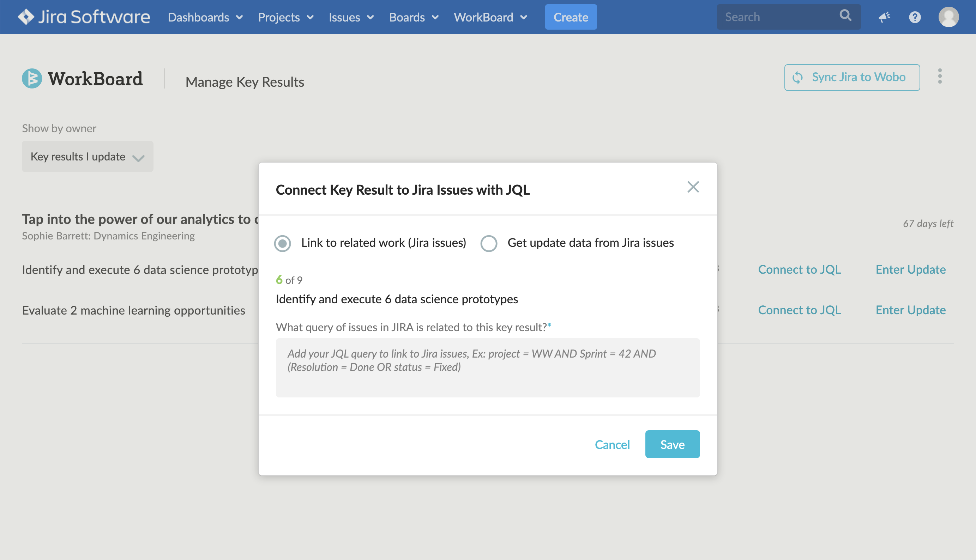This screenshot has height=560, width=976.
Task: Open the three-dot more options menu
Action: [940, 76]
